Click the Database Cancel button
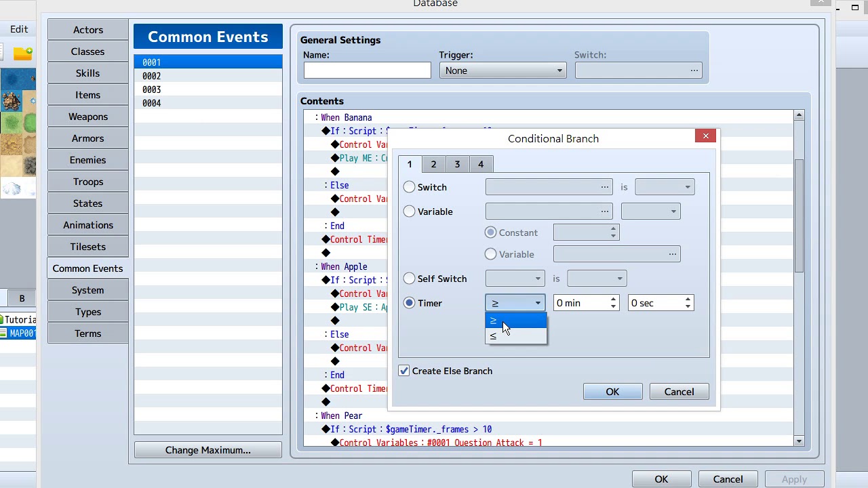The width and height of the screenshot is (868, 488). coord(728,479)
